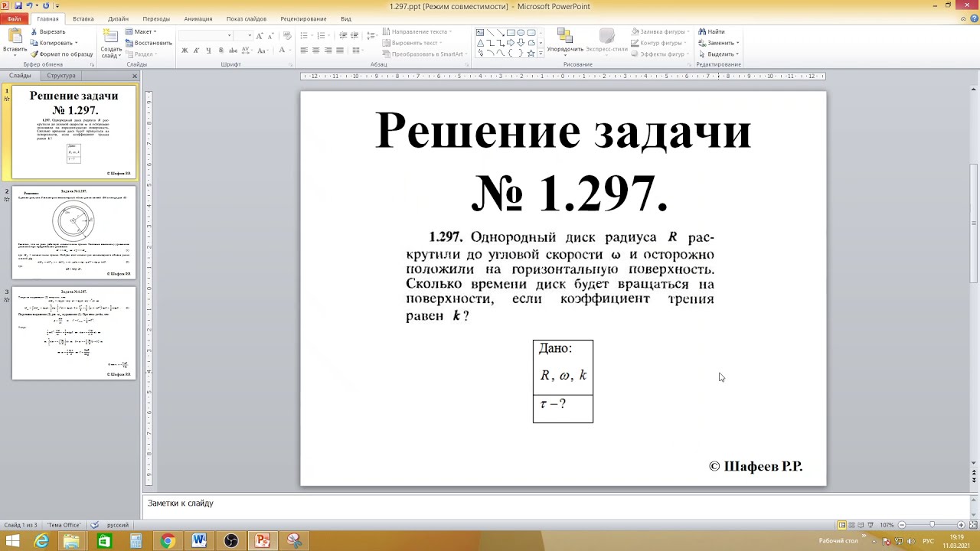Select the rectangle shape in shapes gallery
Screen dimensions: 980x551
tap(511, 32)
